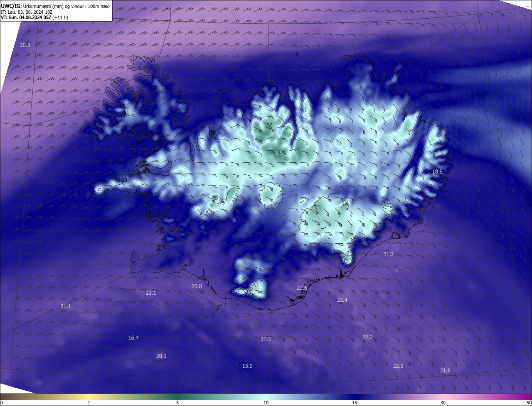
Task: Click the 50 tick label on the color scale
Action: pos(529,403)
